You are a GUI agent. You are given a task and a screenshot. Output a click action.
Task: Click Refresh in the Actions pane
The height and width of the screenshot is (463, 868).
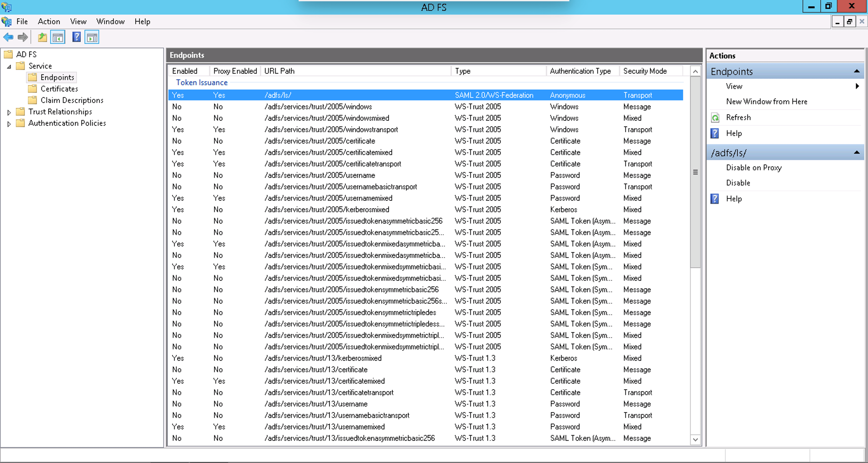point(738,118)
